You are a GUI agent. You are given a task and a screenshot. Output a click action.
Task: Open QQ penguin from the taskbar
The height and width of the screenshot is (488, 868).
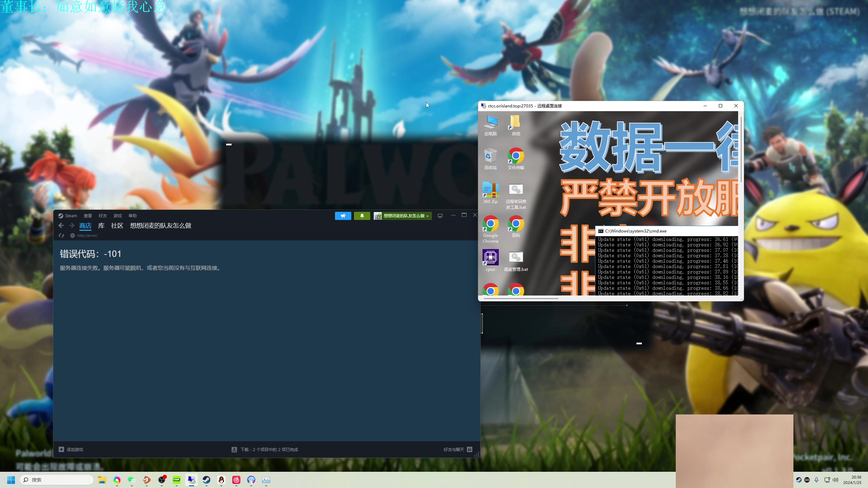coord(221,480)
